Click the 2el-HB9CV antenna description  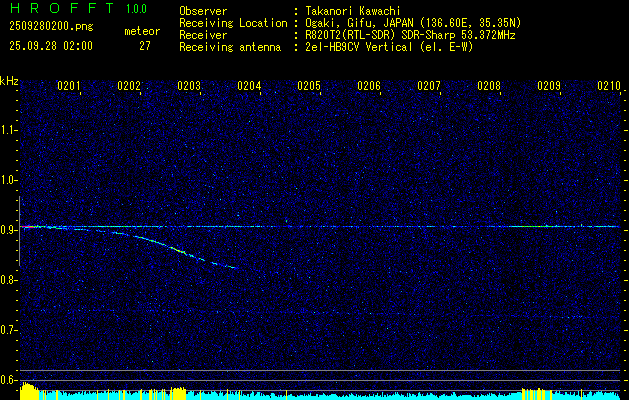389,47
